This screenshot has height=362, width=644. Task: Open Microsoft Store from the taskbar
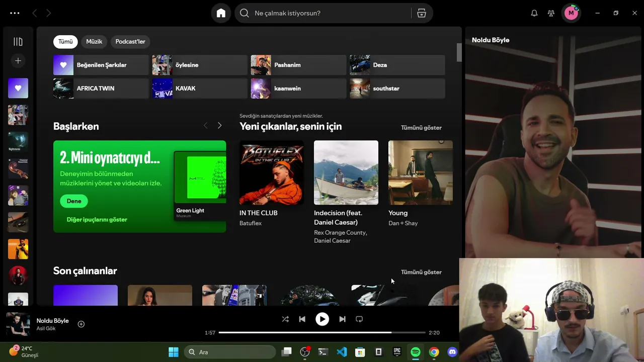360,352
